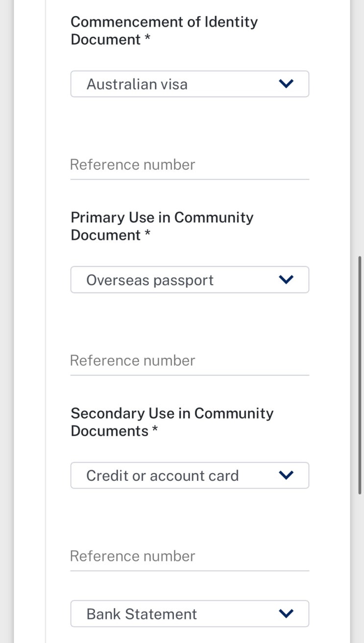This screenshot has width=364, height=643.
Task: Focus Reference number field below Australian visa
Action: pos(190,165)
